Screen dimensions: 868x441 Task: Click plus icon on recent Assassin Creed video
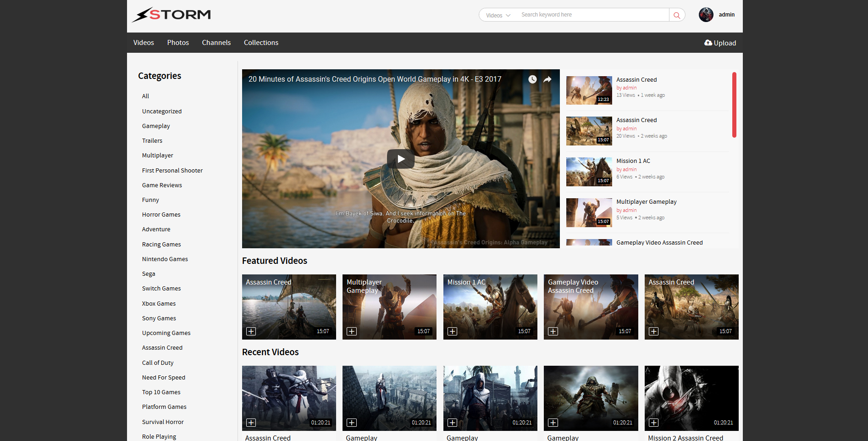251,423
